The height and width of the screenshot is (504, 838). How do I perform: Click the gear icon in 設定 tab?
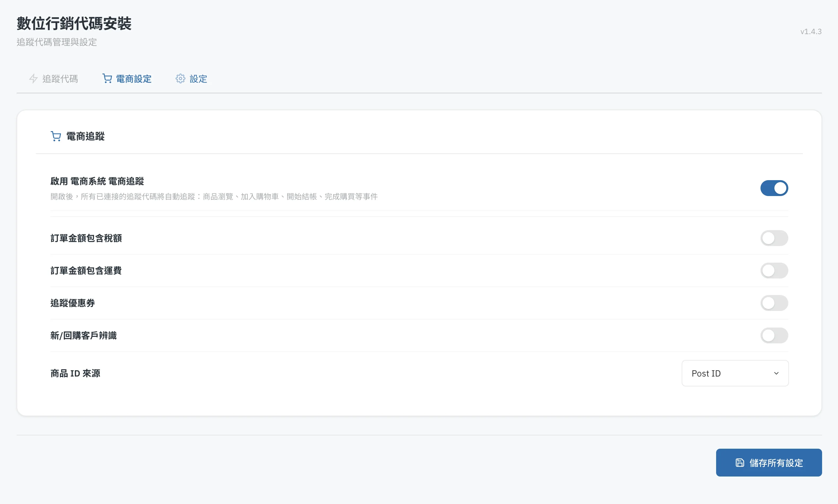coord(180,79)
